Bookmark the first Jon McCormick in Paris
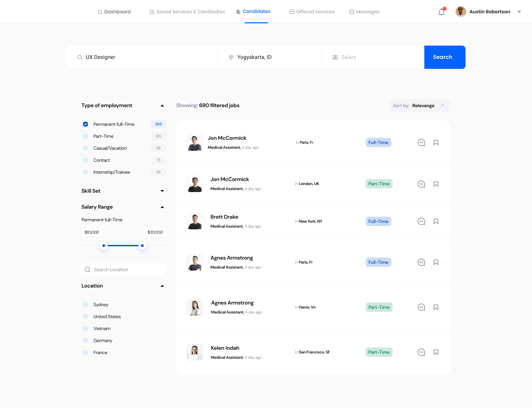 436,142
